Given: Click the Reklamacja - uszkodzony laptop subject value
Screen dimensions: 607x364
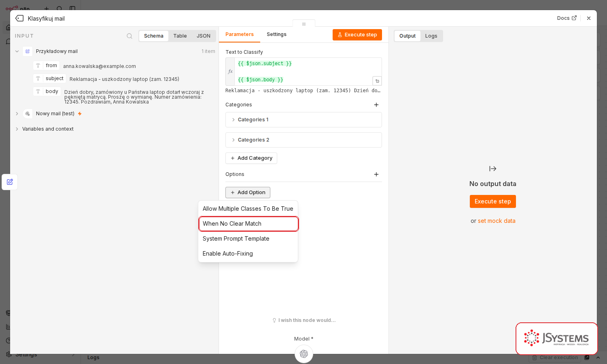Looking at the screenshot, I should pos(124,79).
